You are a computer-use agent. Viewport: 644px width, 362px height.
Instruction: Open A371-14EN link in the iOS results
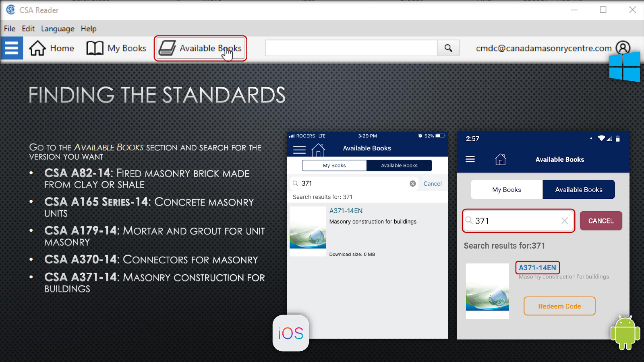click(x=346, y=211)
